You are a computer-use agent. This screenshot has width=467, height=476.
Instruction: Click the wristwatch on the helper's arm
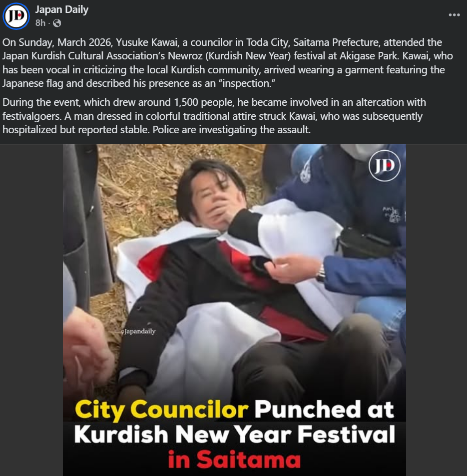click(x=321, y=272)
